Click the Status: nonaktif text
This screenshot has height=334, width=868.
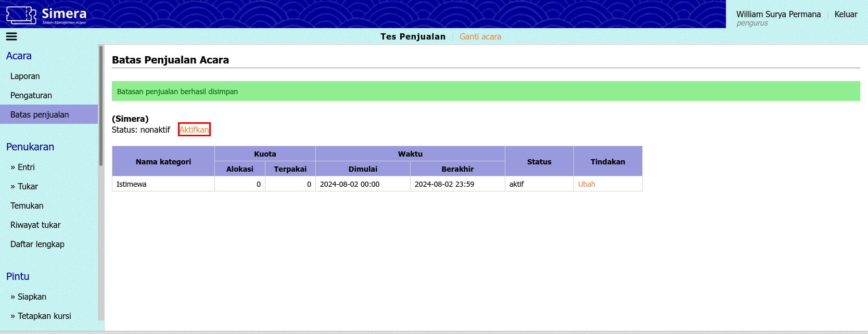(141, 130)
